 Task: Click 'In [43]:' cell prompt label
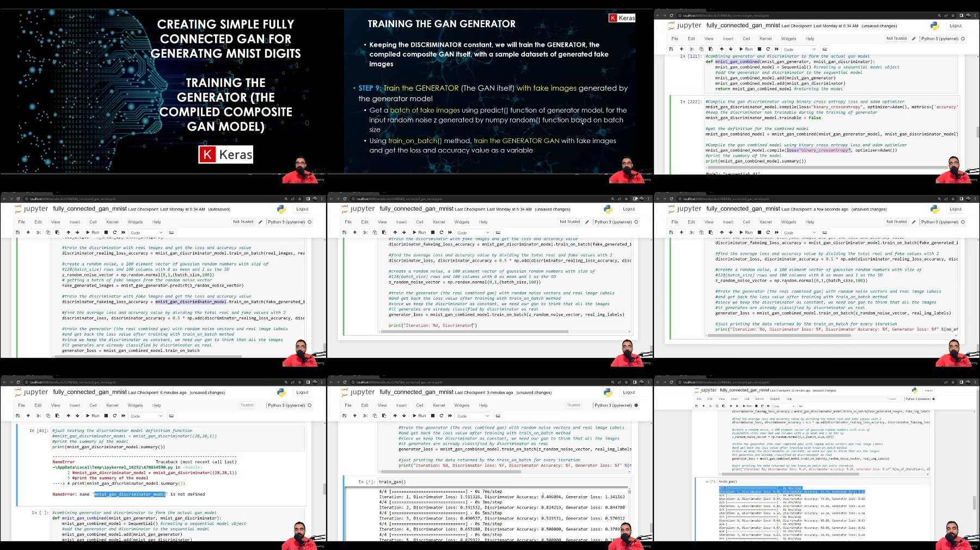click(x=39, y=430)
